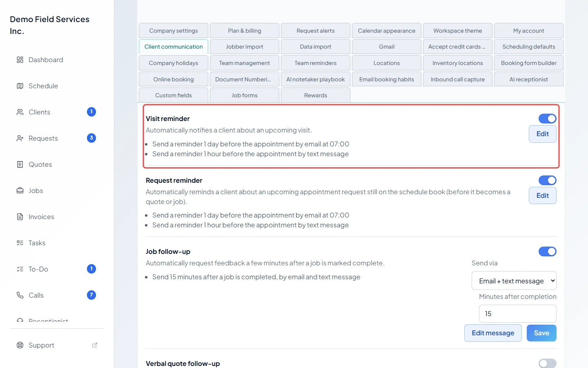Edit the Visit reminder settings

click(543, 134)
